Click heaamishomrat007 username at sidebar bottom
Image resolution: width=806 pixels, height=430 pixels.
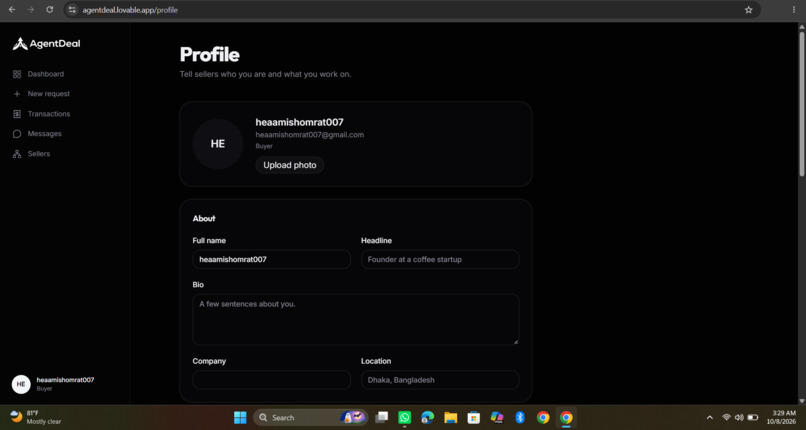pos(65,380)
